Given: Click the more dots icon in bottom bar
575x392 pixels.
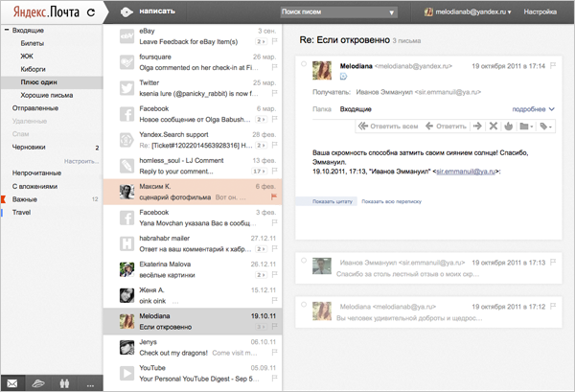Looking at the screenshot, I should pos(90,385).
